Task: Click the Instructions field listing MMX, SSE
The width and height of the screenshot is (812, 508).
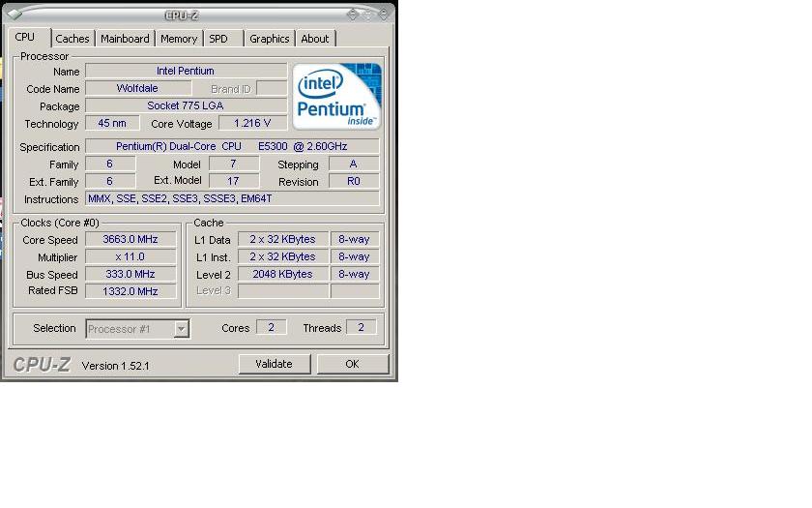Action: coord(232,198)
